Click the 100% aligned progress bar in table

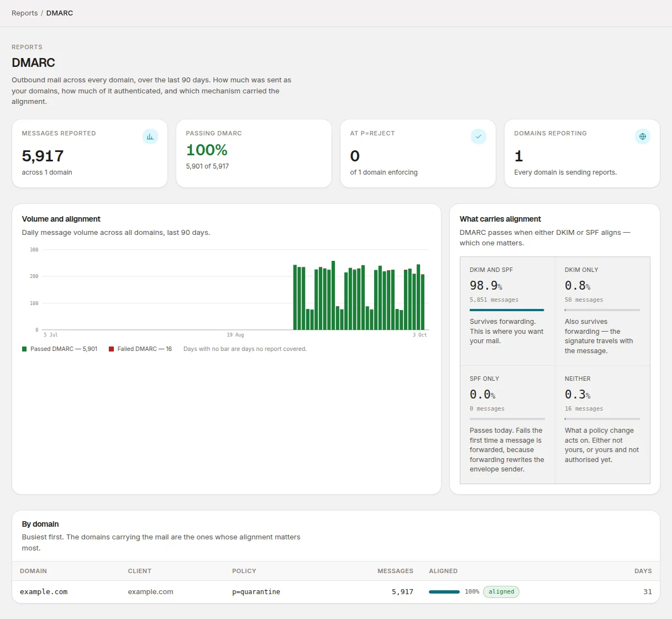[444, 592]
